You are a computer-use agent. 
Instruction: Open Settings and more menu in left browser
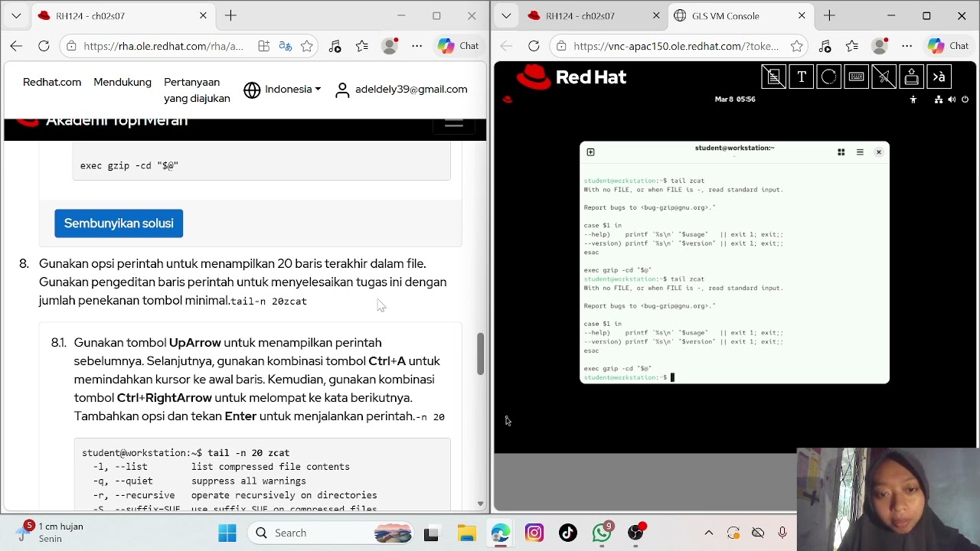coord(417,46)
